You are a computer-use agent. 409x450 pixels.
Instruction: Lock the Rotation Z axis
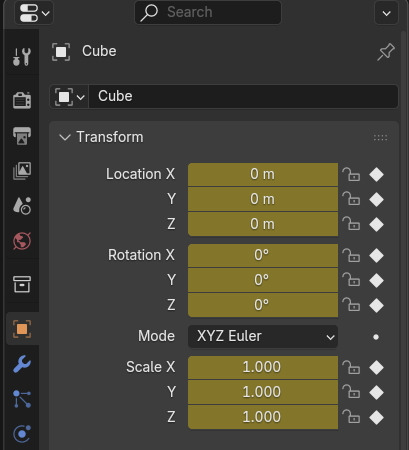tap(351, 305)
